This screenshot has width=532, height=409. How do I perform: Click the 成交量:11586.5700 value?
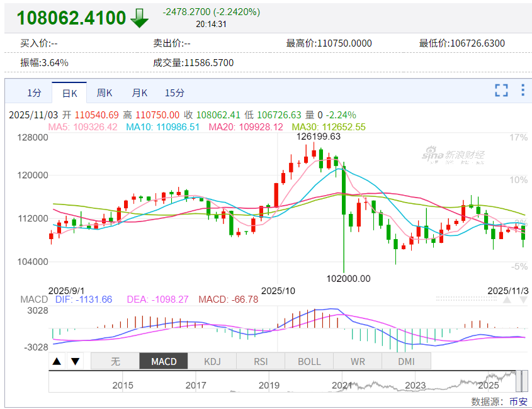pos(193,63)
